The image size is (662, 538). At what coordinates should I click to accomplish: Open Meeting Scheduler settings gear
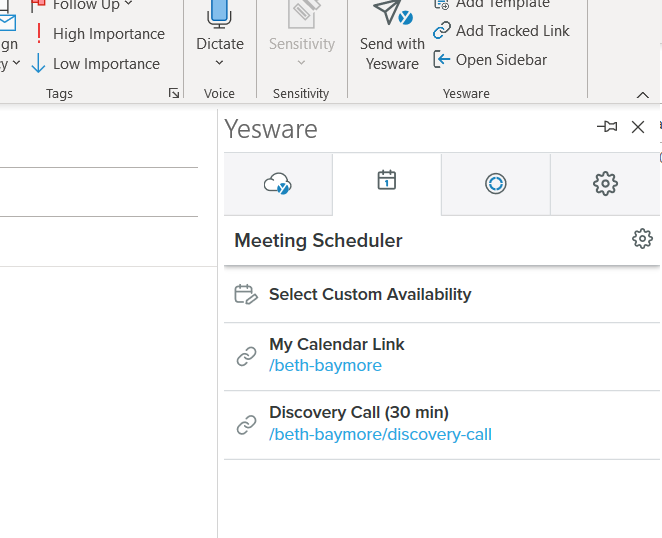(x=642, y=239)
